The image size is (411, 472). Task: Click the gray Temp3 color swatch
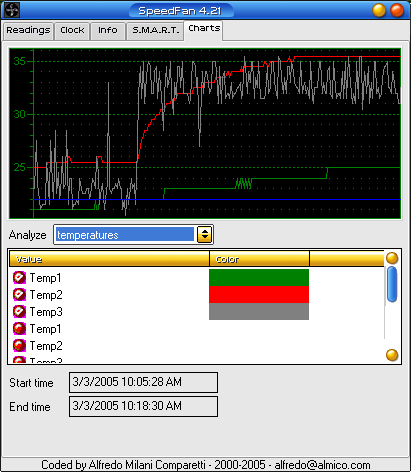[259, 311]
